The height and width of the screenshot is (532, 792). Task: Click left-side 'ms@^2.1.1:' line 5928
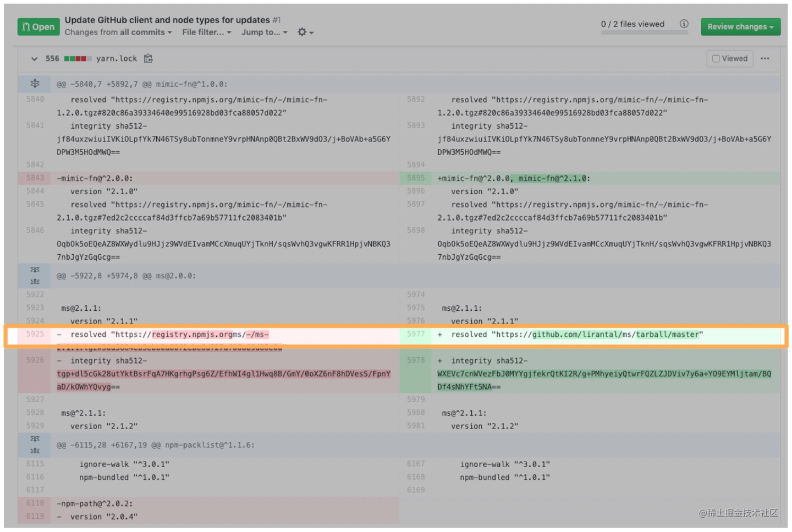84,413
